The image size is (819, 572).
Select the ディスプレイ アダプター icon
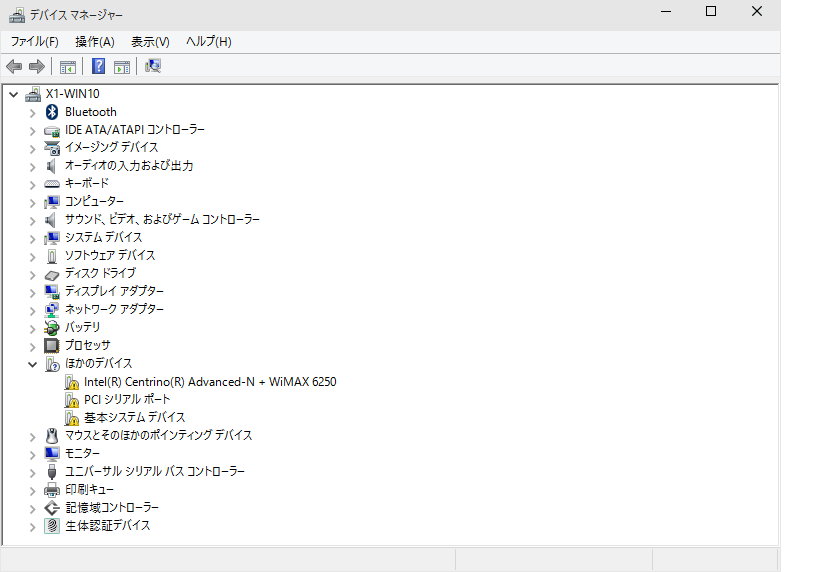point(52,291)
